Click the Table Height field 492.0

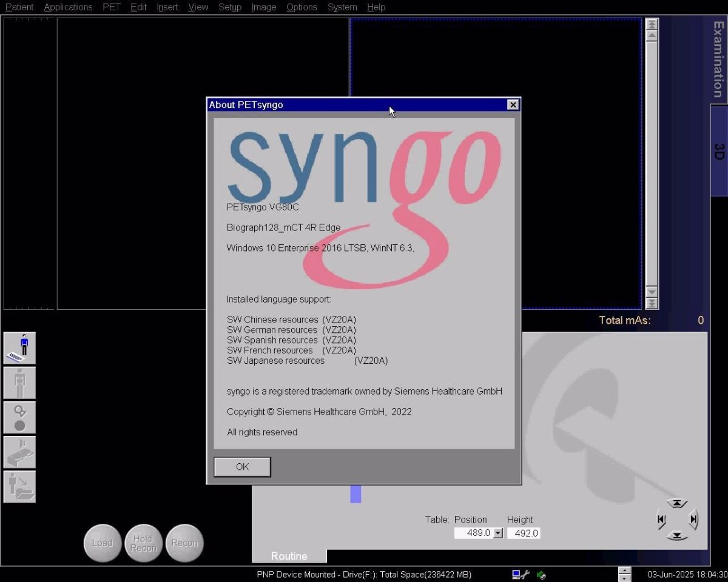[x=524, y=533]
